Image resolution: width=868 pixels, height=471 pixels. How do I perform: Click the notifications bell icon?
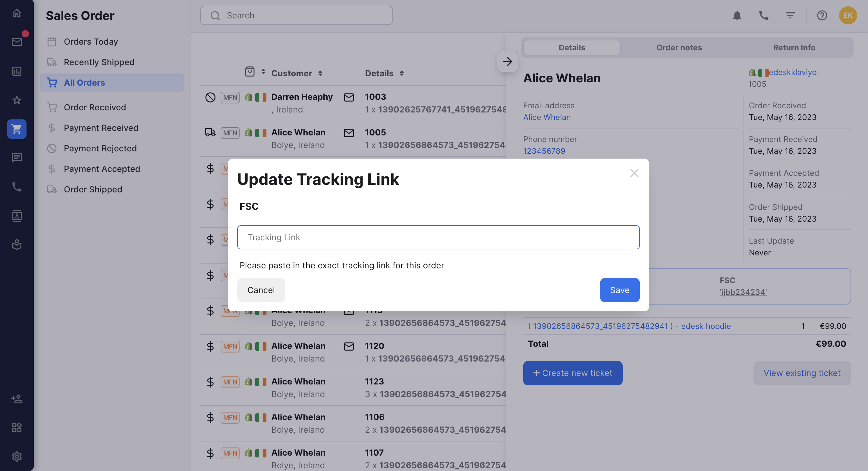tap(737, 15)
